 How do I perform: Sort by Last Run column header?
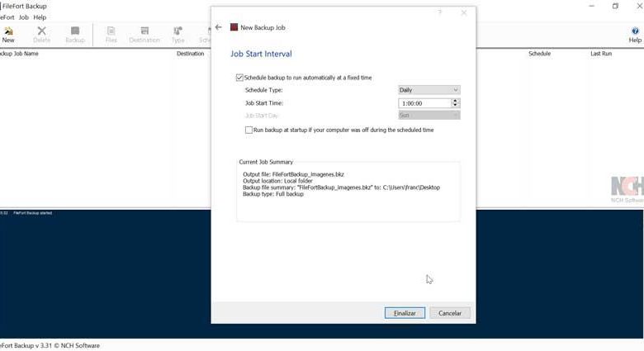[x=601, y=54]
